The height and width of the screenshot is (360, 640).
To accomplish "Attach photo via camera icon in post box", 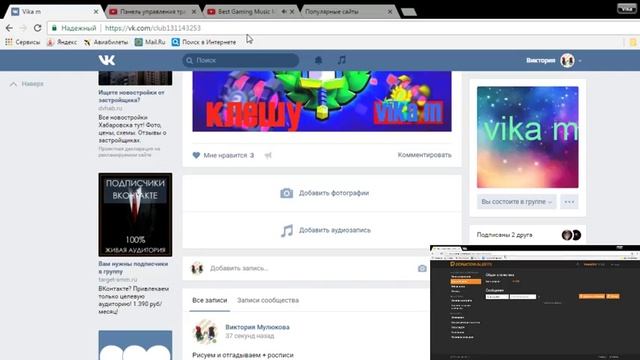I will click(x=422, y=268).
